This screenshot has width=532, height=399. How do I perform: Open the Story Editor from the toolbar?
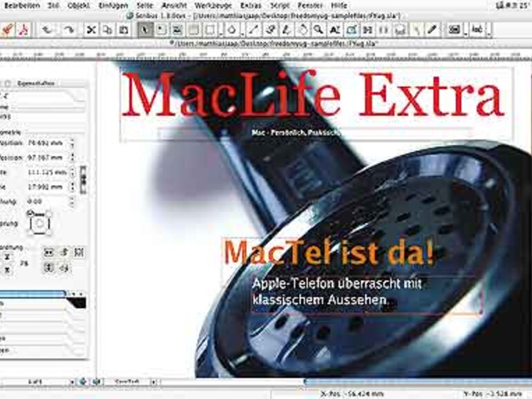[351, 30]
